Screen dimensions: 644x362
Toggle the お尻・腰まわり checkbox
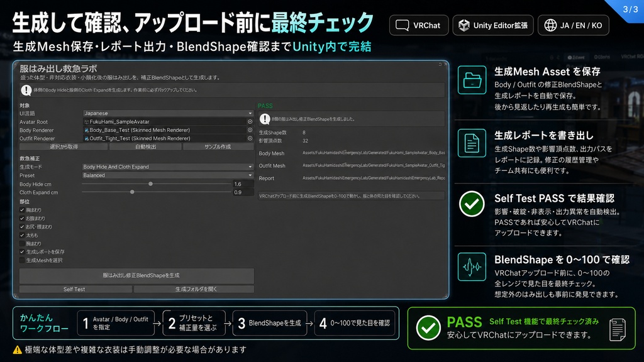[x=22, y=226]
